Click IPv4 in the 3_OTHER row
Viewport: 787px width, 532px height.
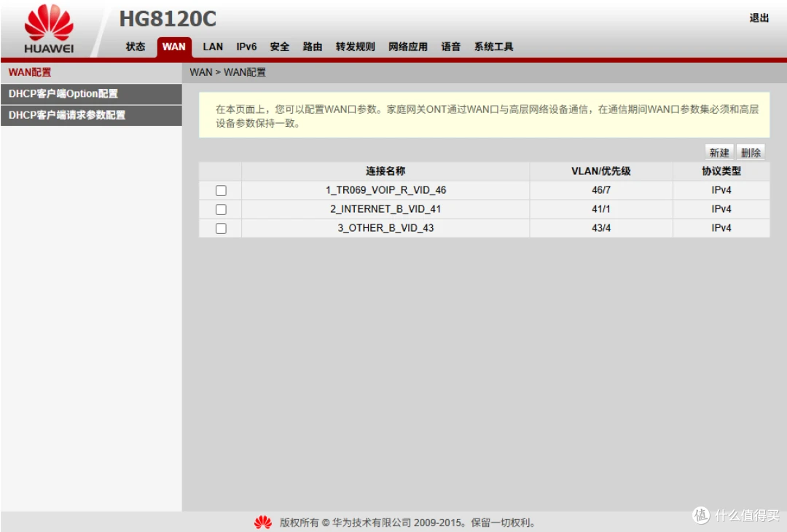coord(721,228)
